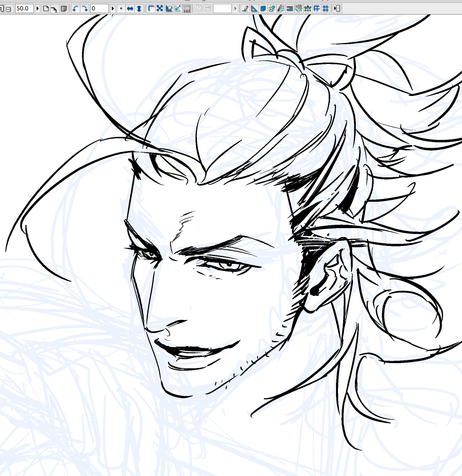462x476 pixels.
Task: Open the arrow beside the empty toolbar field
Action: 235,8
